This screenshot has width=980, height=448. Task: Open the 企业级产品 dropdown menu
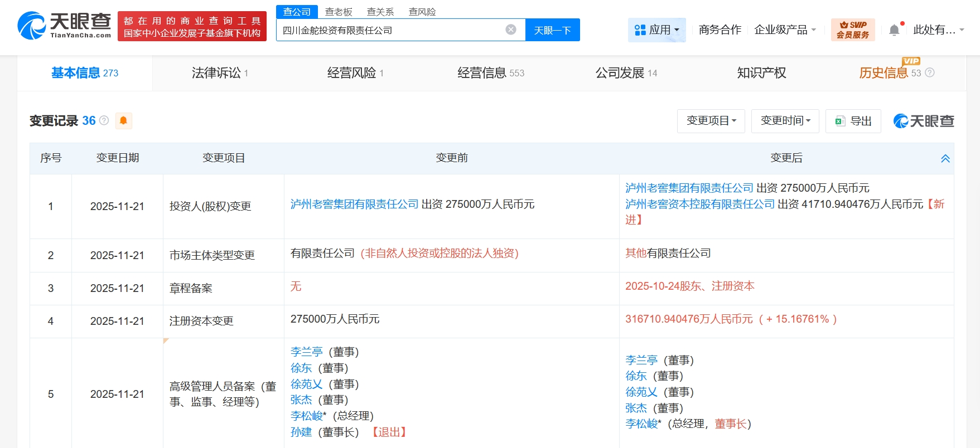click(785, 30)
